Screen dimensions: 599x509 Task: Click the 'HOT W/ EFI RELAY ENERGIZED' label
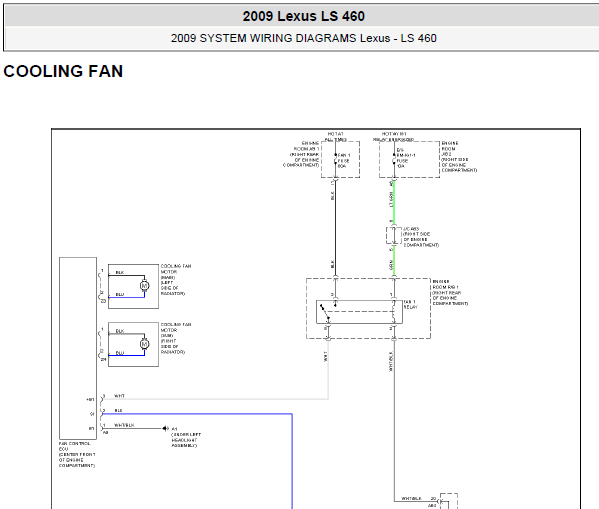coord(393,137)
